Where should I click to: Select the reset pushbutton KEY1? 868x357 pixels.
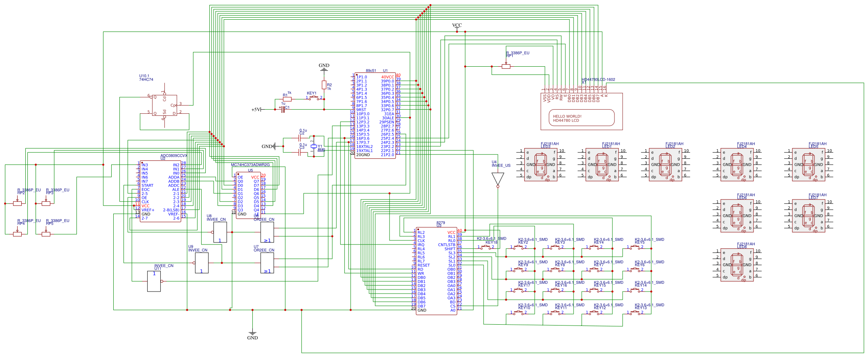click(x=314, y=97)
